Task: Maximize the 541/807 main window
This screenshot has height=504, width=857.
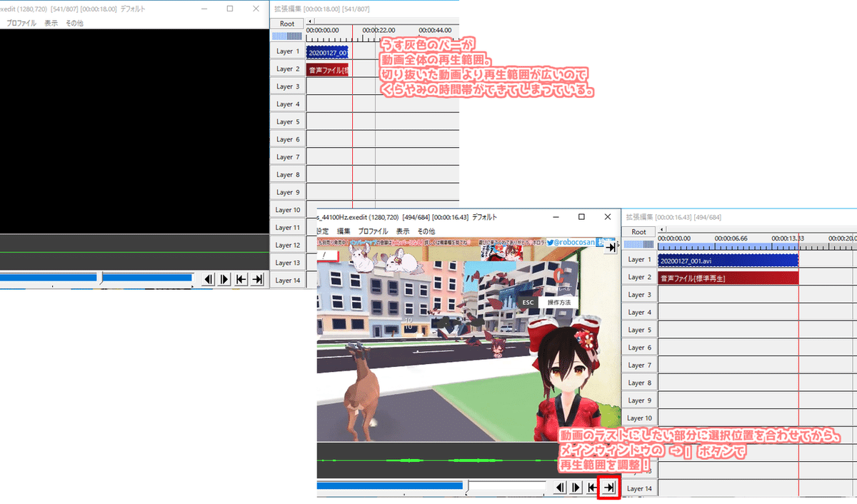Action: 229,9
